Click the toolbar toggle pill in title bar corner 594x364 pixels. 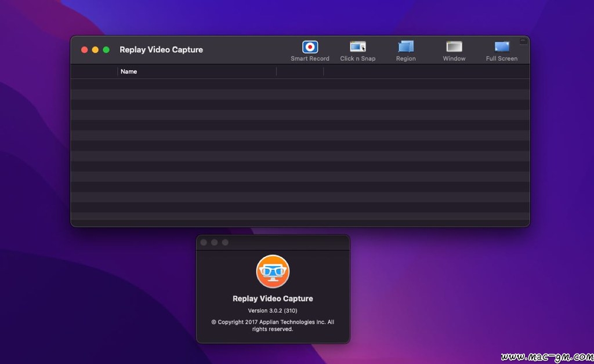tap(523, 41)
